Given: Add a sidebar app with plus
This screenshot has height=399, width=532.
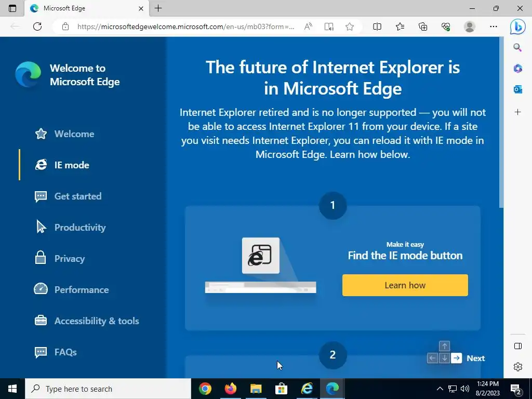Looking at the screenshot, I should [x=517, y=112].
